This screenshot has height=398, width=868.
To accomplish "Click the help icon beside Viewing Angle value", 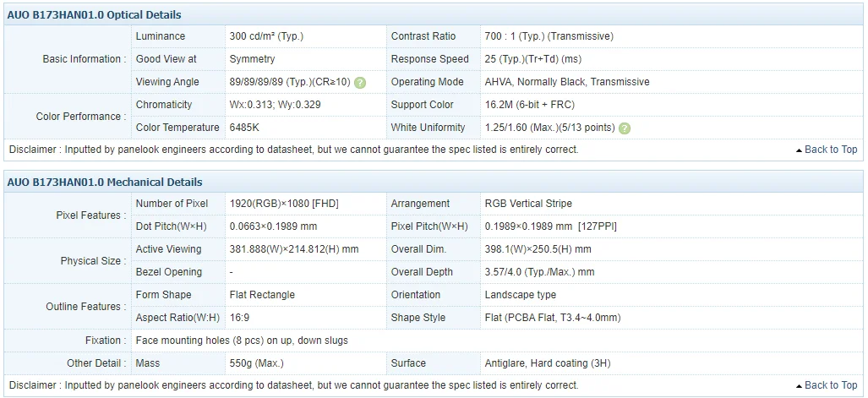I will click(360, 83).
